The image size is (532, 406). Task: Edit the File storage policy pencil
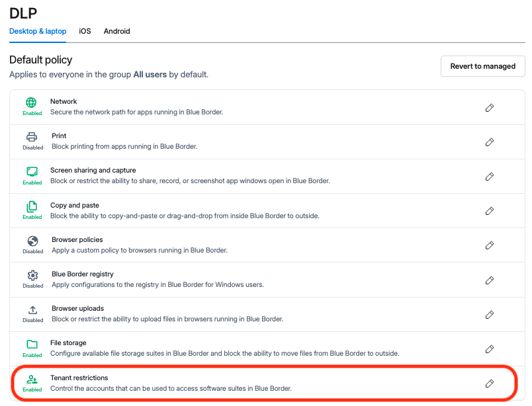(x=489, y=349)
